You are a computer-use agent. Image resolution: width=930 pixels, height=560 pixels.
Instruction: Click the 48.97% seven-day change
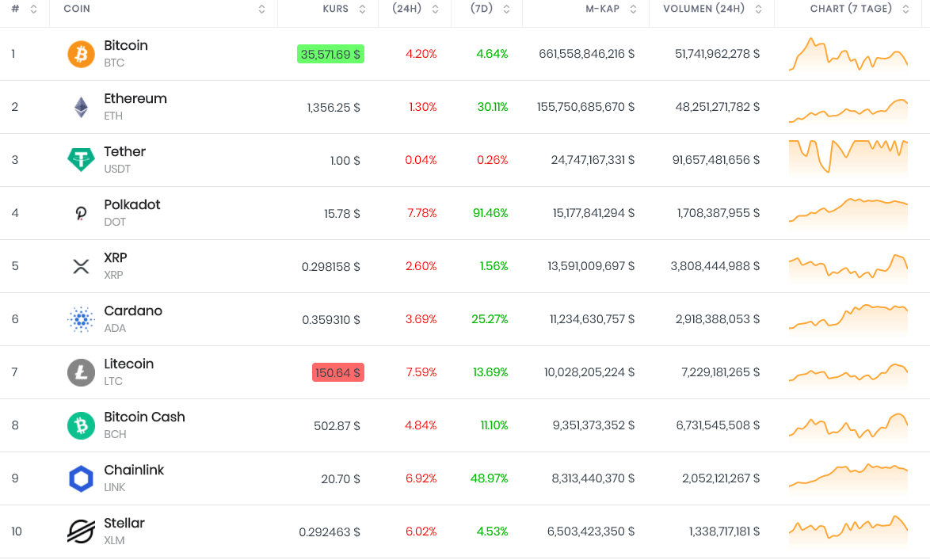coord(490,478)
